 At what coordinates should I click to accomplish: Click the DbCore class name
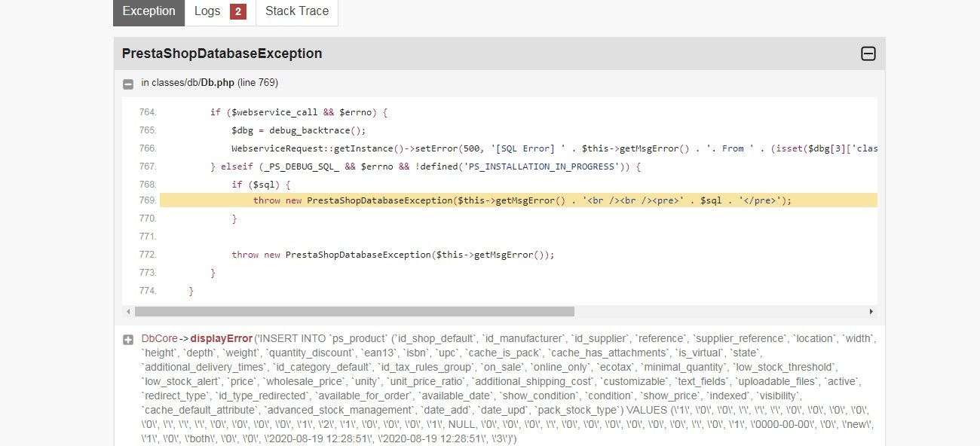[x=159, y=339]
